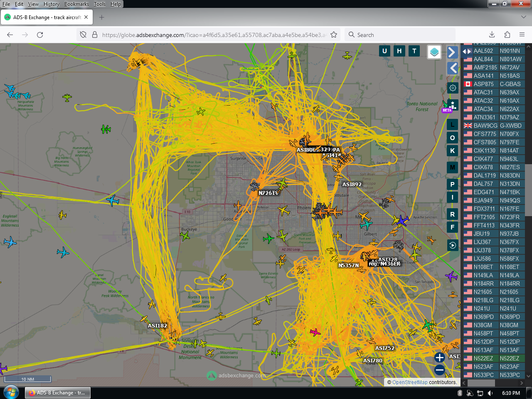Toggle the K map button
This screenshot has width=532, height=399.
[453, 150]
